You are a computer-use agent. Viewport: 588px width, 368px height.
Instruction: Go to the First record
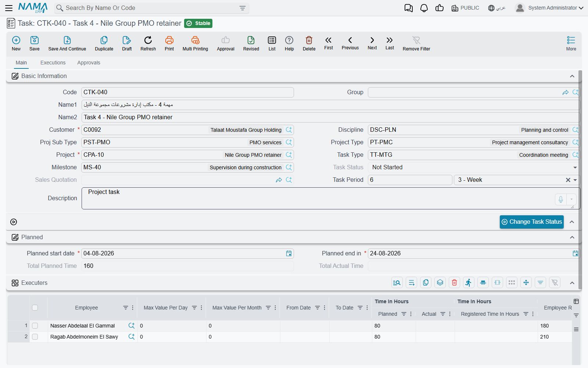[x=329, y=43]
